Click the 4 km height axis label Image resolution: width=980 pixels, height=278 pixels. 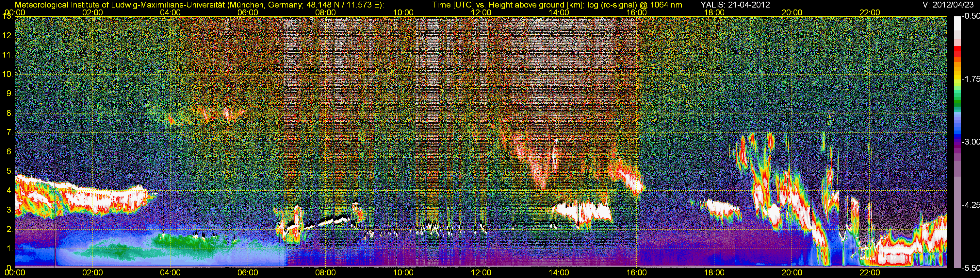tap(9, 191)
